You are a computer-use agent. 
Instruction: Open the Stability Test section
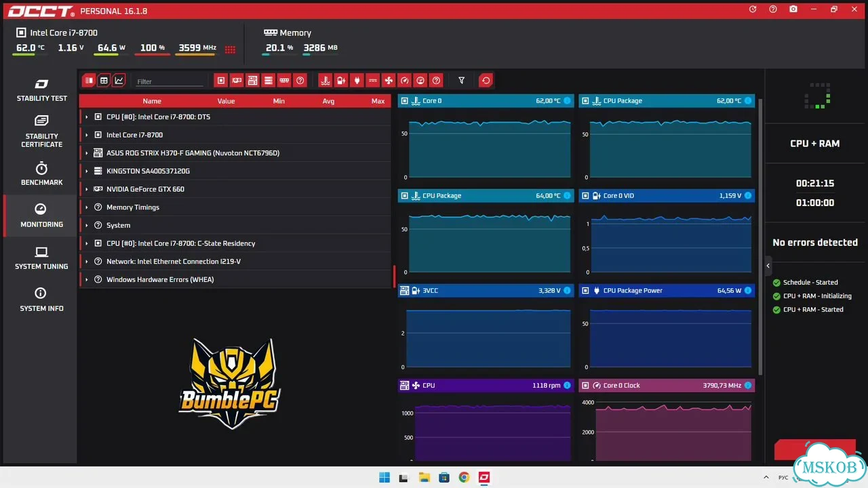[41, 90]
